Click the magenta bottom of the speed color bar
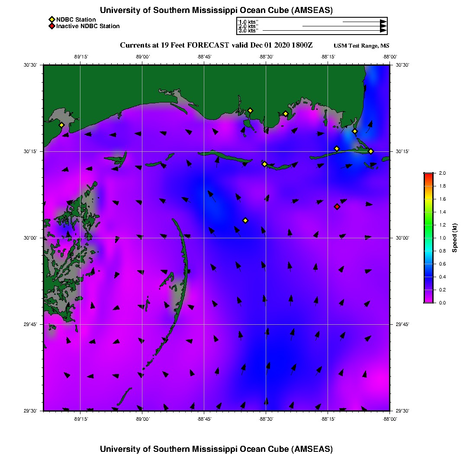476x454 pixels. coord(428,301)
